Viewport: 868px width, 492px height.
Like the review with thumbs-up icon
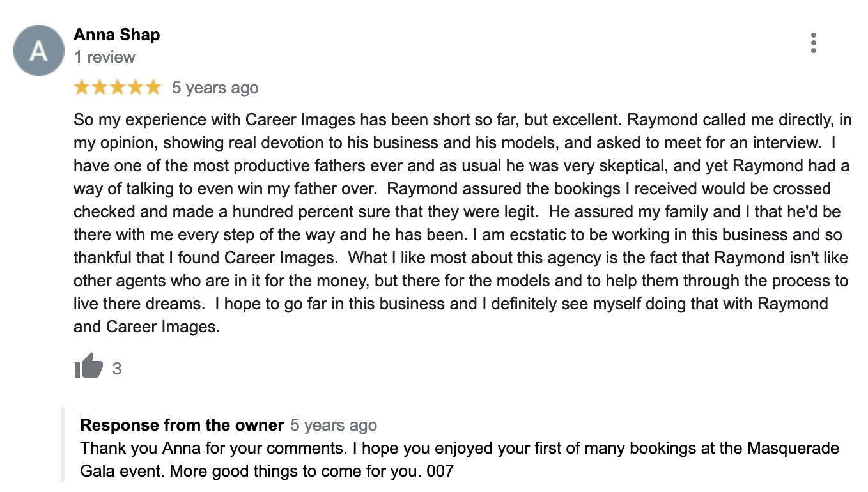tap(88, 366)
